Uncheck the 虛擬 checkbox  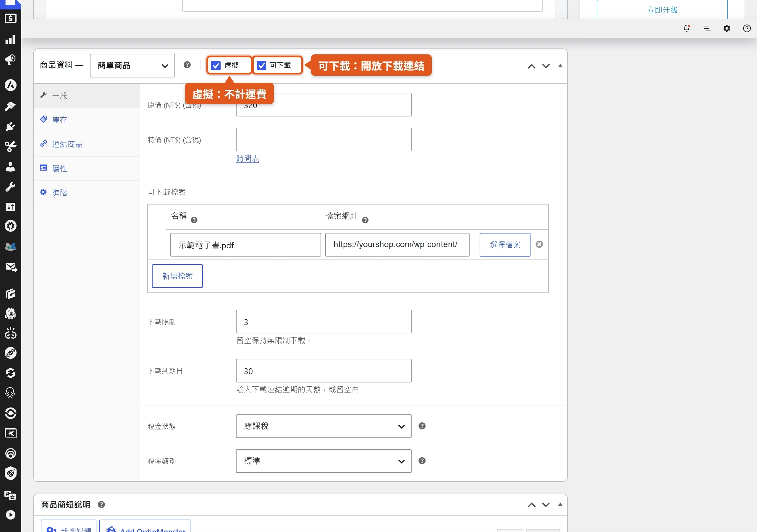pyautogui.click(x=216, y=66)
